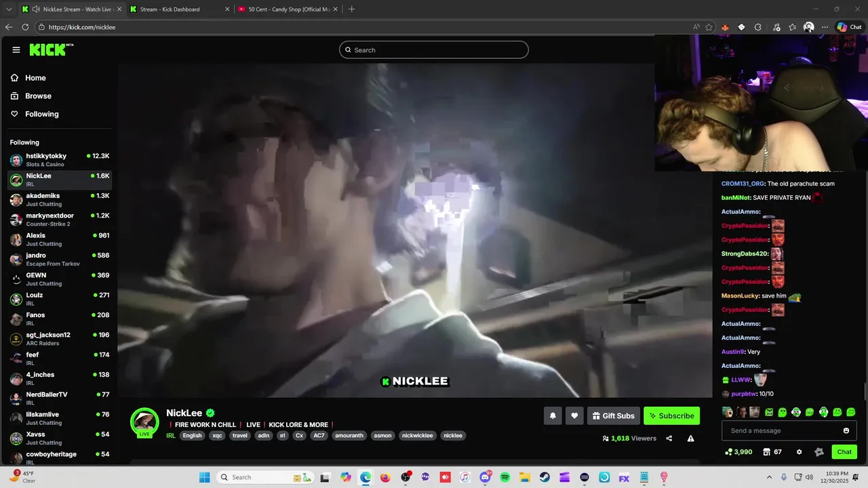This screenshot has height=488, width=868.
Task: Select NerdBallerTV channel
Action: pyautogui.click(x=60, y=399)
